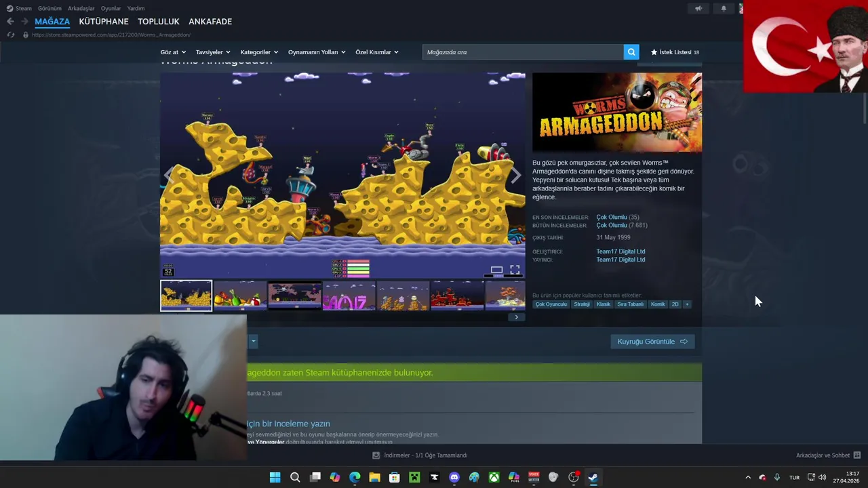Select the Komik tag
The image size is (868, 488).
click(x=658, y=304)
